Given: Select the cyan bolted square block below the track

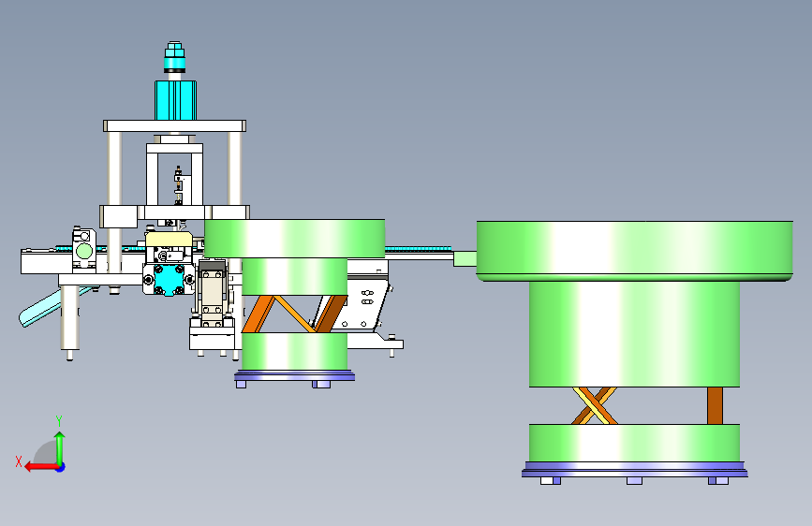Looking at the screenshot, I should click(x=169, y=280).
